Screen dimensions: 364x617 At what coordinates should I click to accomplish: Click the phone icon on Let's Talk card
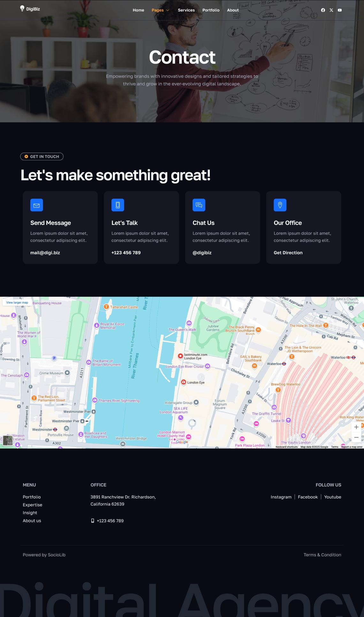tap(118, 205)
